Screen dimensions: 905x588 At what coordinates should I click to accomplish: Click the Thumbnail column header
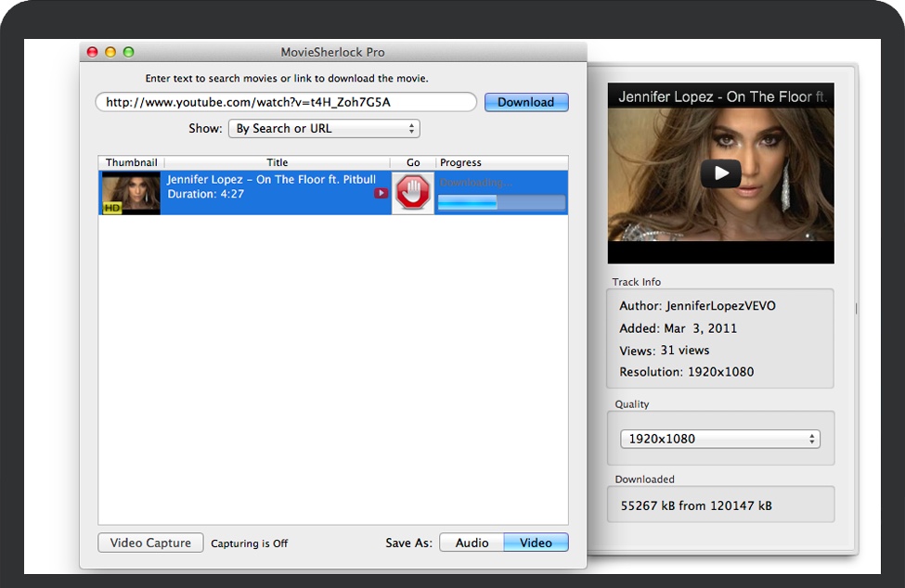click(x=131, y=162)
